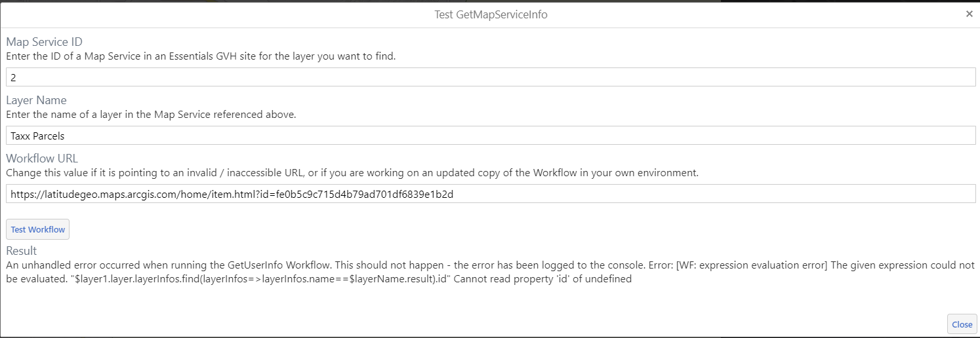Click the invalid URL instruction sentence
Image resolution: width=980 pixels, height=338 pixels.
point(352,173)
